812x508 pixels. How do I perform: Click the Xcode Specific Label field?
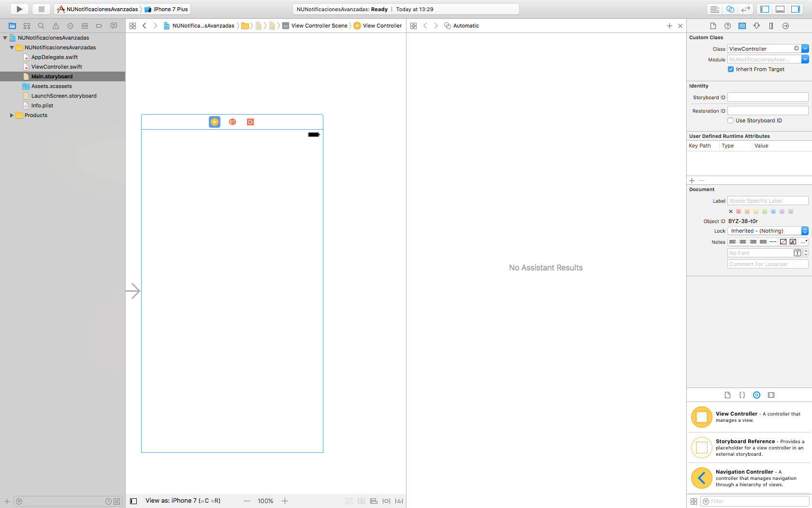click(x=768, y=201)
